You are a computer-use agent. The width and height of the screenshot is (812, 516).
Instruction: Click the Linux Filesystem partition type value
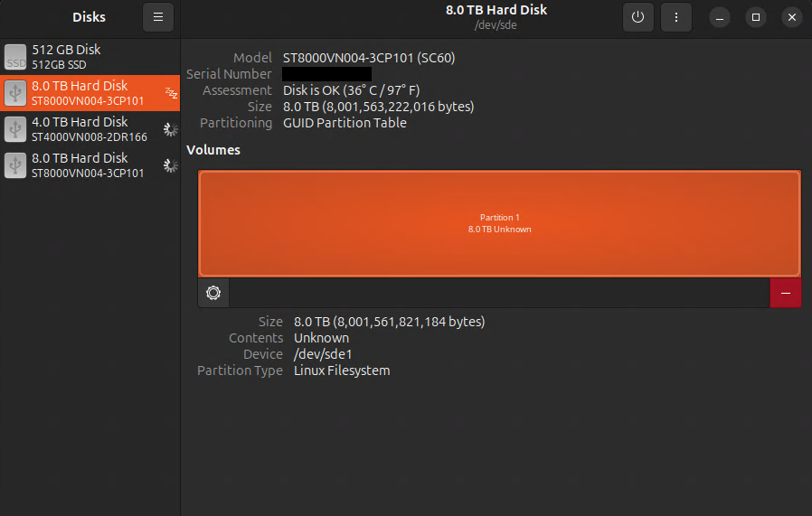click(x=342, y=371)
